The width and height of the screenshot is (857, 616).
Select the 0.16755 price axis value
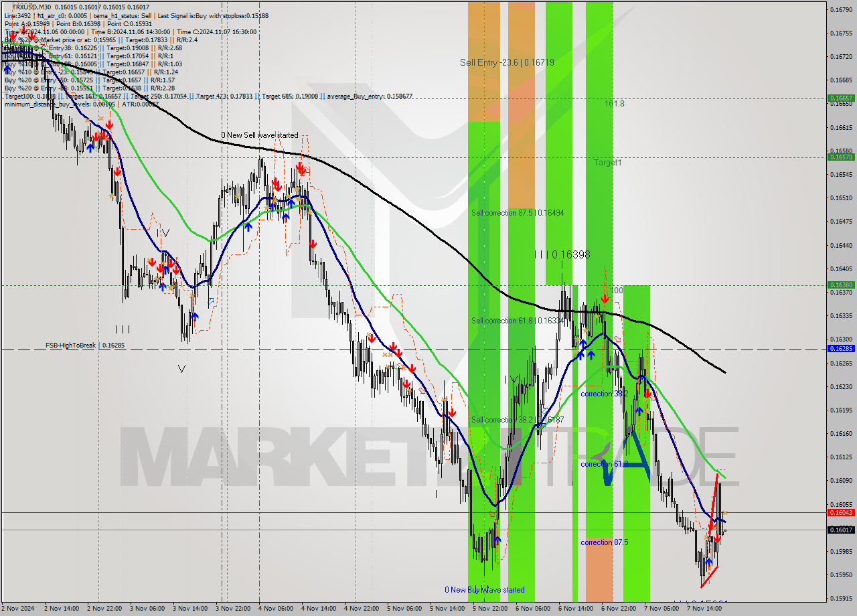pyautogui.click(x=842, y=33)
